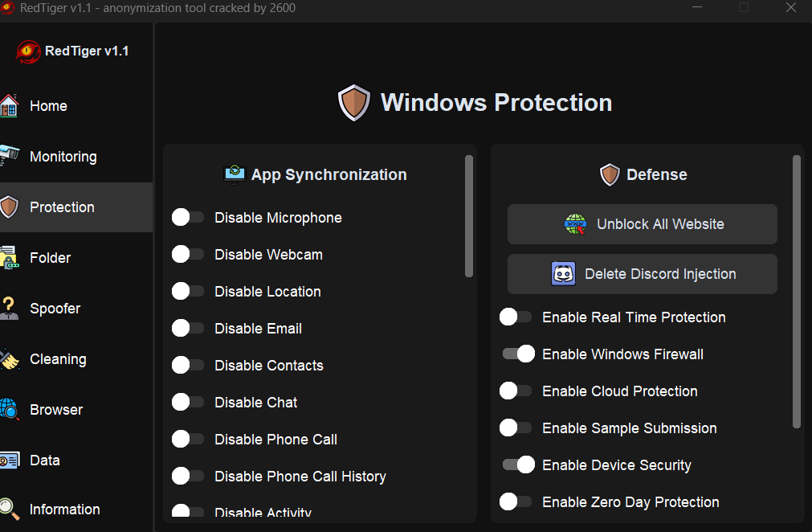Click the Defense panel shield icon
812x532 pixels.
click(x=610, y=174)
